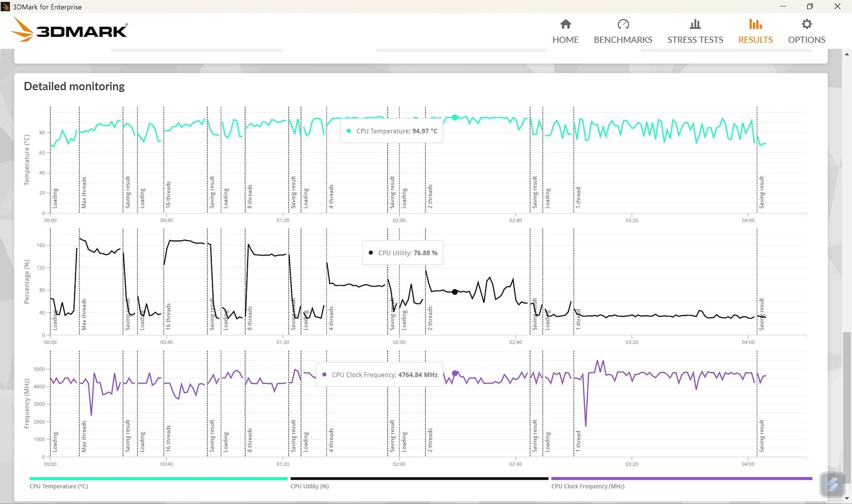Click the 3DMark app icon in title bar
Viewport: 852px width, 504px height.
tap(5, 7)
